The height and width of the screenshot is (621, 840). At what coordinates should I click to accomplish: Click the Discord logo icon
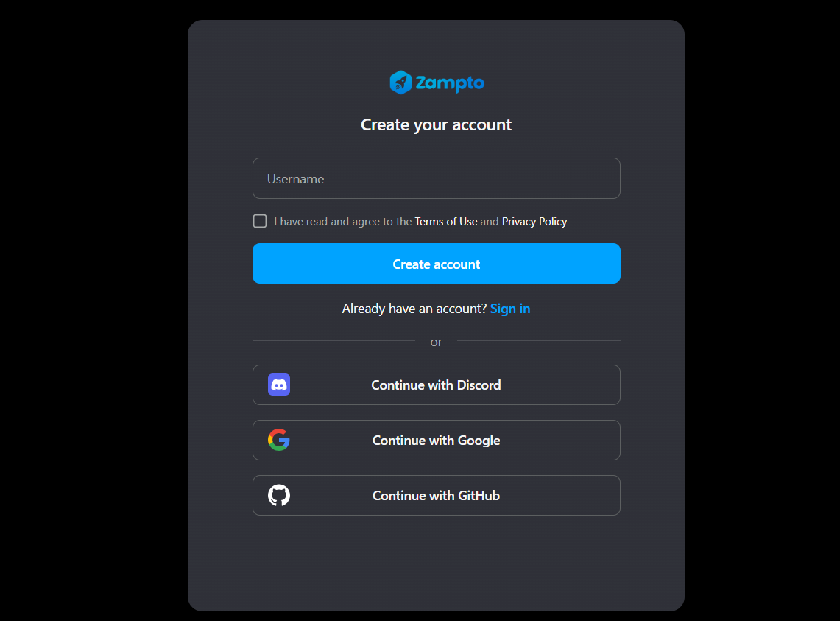pos(279,385)
